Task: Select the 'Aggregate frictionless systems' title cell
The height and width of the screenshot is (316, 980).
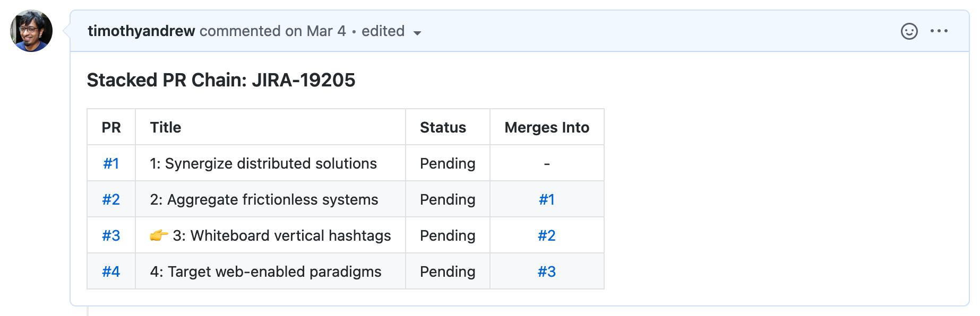Action: point(264,199)
